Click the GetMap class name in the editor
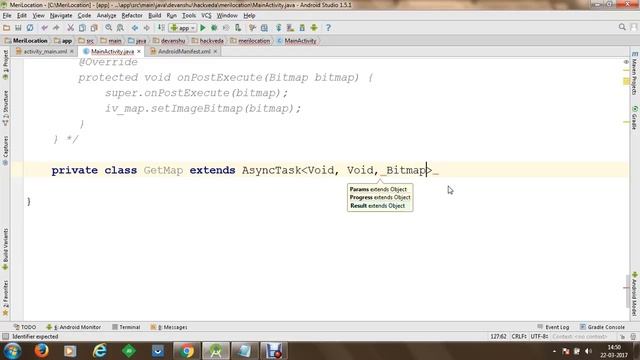 click(163, 170)
